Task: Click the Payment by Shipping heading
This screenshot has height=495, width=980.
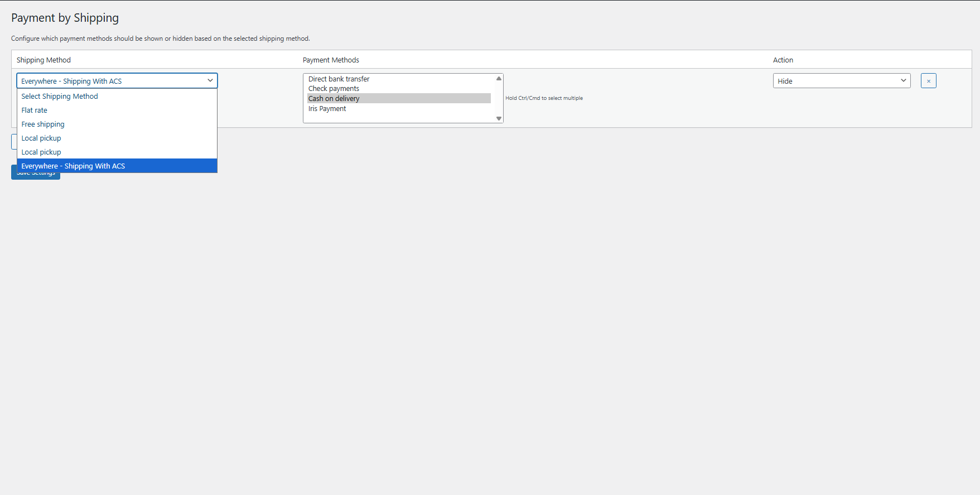Action: 65,18
